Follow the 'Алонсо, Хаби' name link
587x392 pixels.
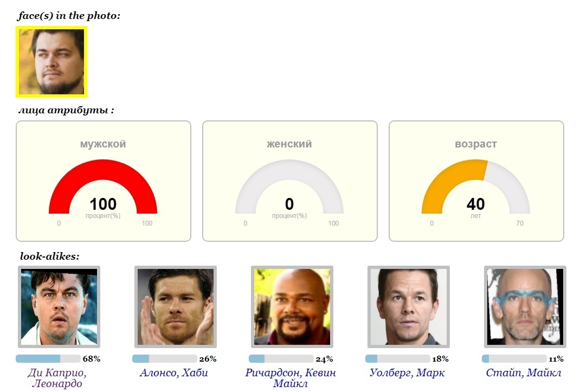(x=173, y=373)
